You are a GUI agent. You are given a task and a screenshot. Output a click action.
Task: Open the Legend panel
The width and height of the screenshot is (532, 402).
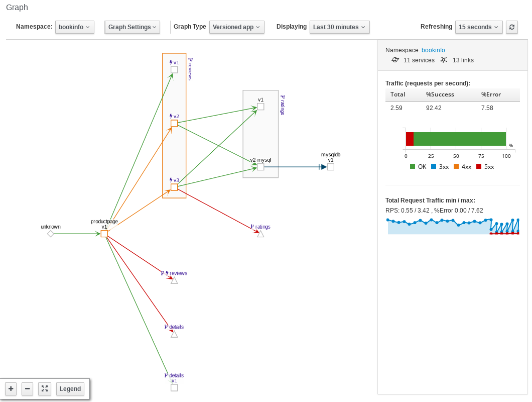70,388
